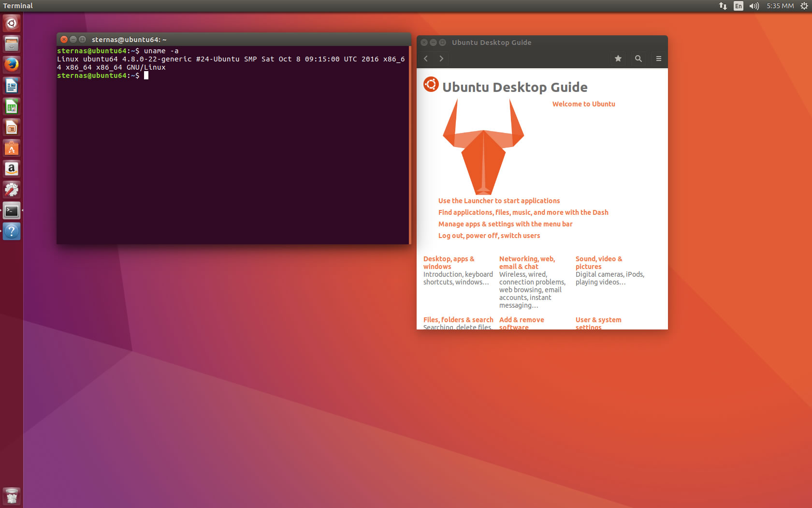812x508 pixels.
Task: Open Ubuntu Software center icon
Action: (12, 148)
